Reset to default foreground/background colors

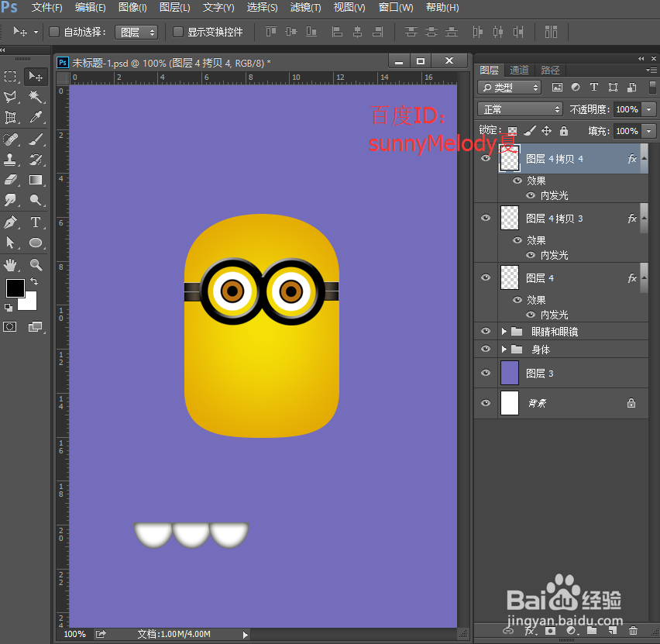coord(9,308)
